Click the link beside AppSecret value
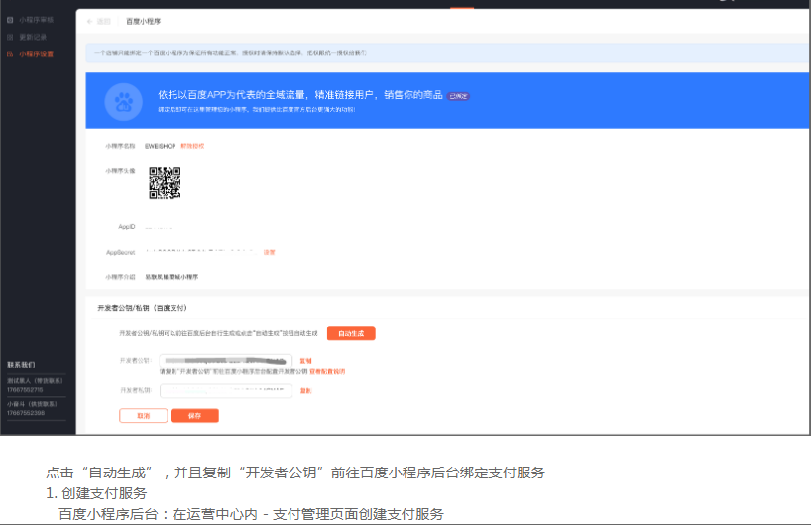The width and height of the screenshot is (812, 525). pyautogui.click(x=269, y=252)
